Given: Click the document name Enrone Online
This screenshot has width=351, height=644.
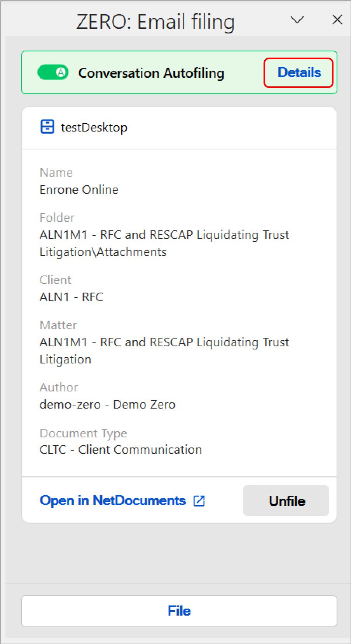Looking at the screenshot, I should (x=79, y=190).
